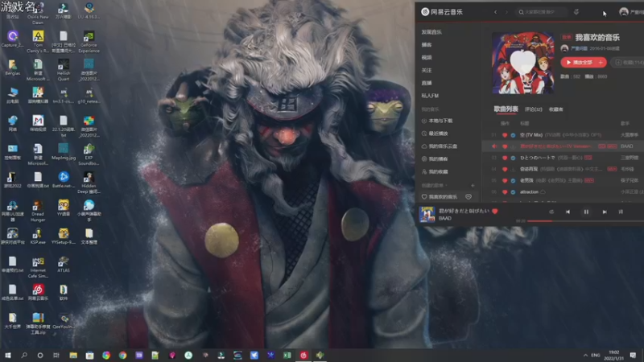Pause the current song
This screenshot has height=362, width=644.
tap(586, 212)
